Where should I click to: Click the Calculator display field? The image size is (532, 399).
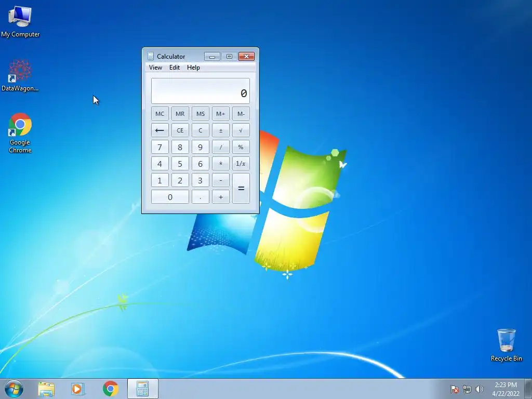click(201, 91)
